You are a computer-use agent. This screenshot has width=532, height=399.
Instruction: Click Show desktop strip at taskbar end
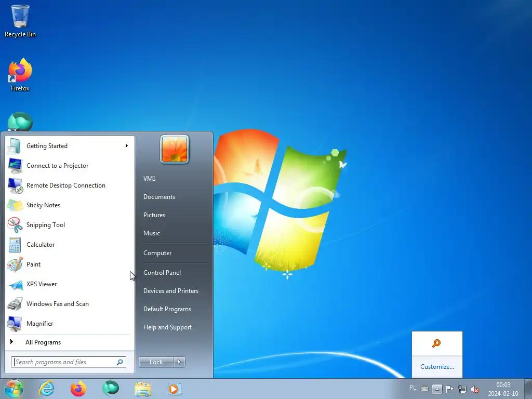click(528, 389)
